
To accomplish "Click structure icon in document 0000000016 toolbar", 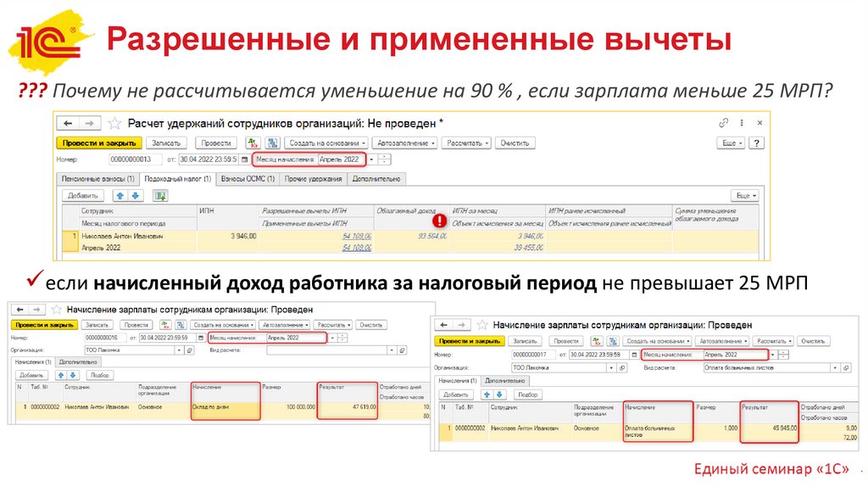I will (x=181, y=325).
